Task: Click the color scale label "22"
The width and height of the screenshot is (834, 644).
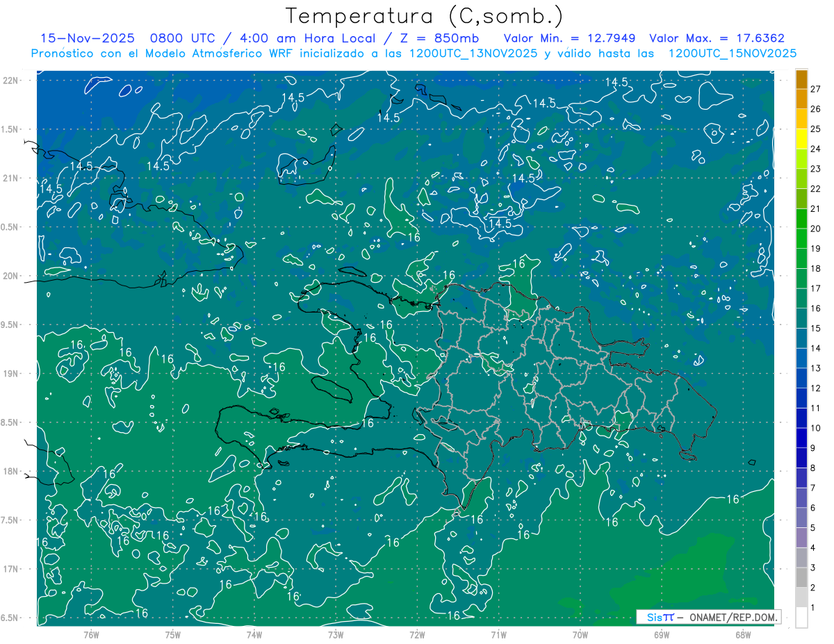Action: tap(815, 189)
